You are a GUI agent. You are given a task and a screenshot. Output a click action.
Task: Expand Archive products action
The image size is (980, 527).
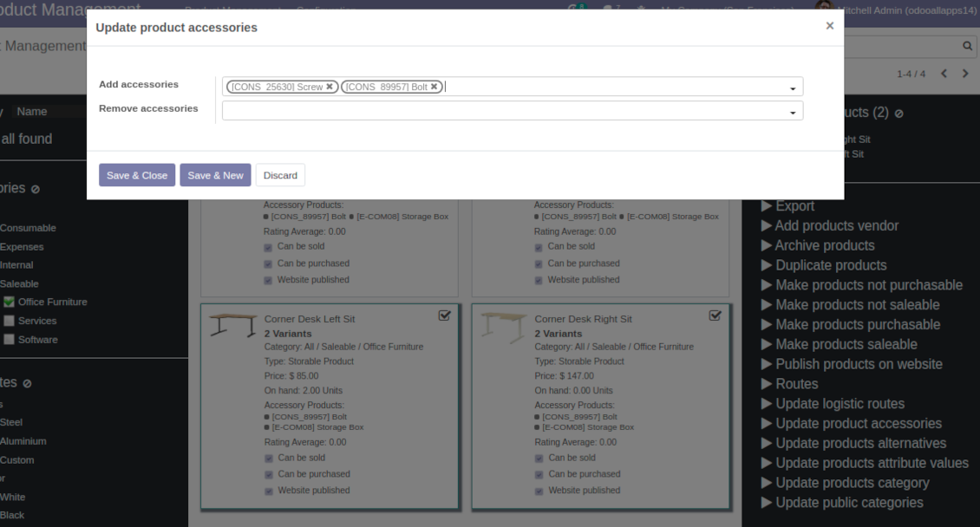pyautogui.click(x=818, y=245)
